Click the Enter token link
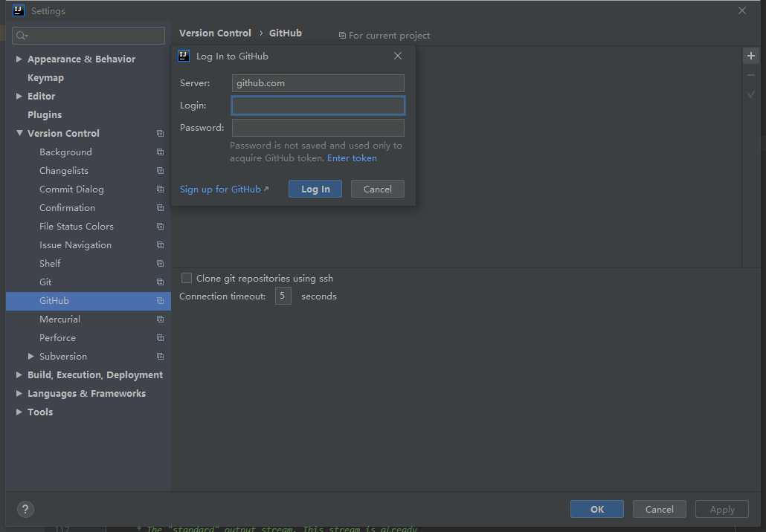 coord(352,158)
